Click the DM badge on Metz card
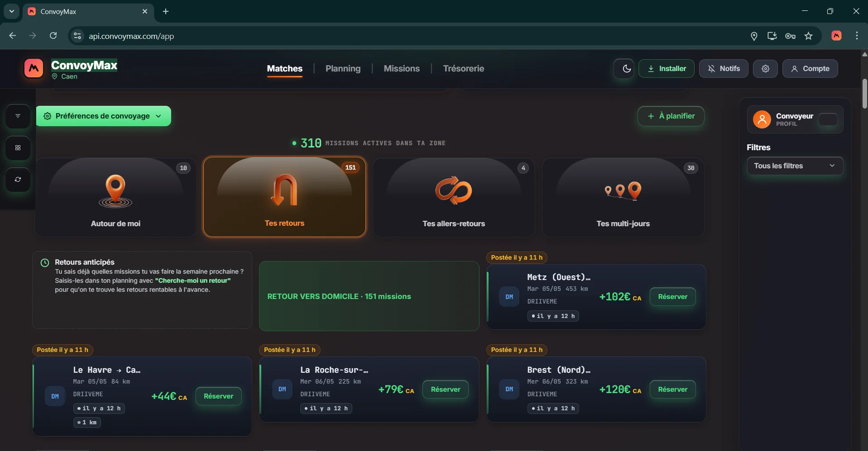 [509, 297]
